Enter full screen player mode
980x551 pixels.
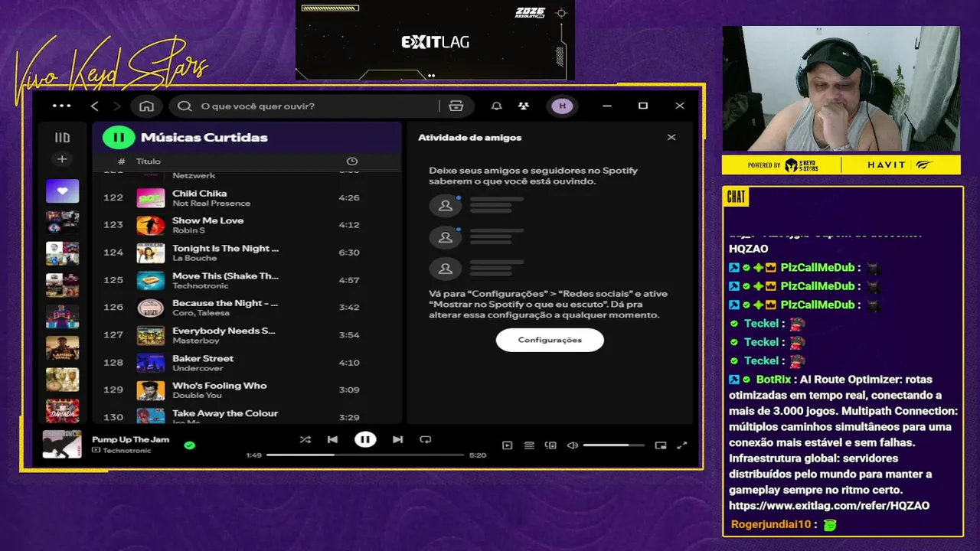(x=682, y=445)
